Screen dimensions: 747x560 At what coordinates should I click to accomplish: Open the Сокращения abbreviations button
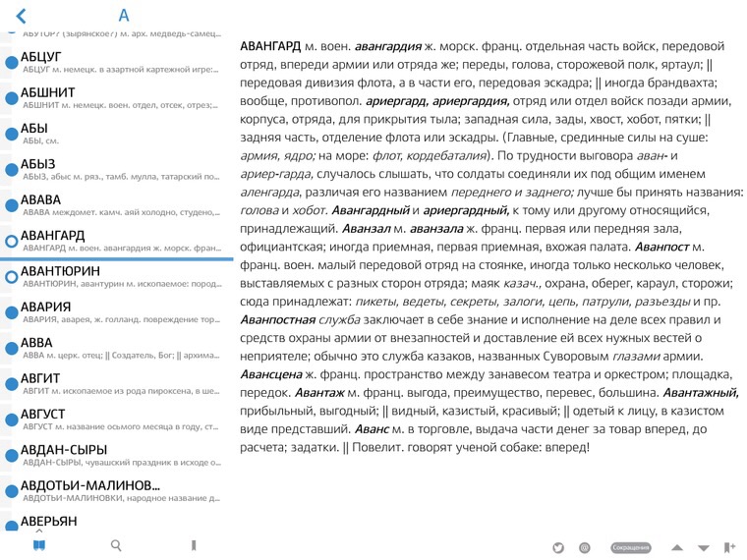pos(630,548)
